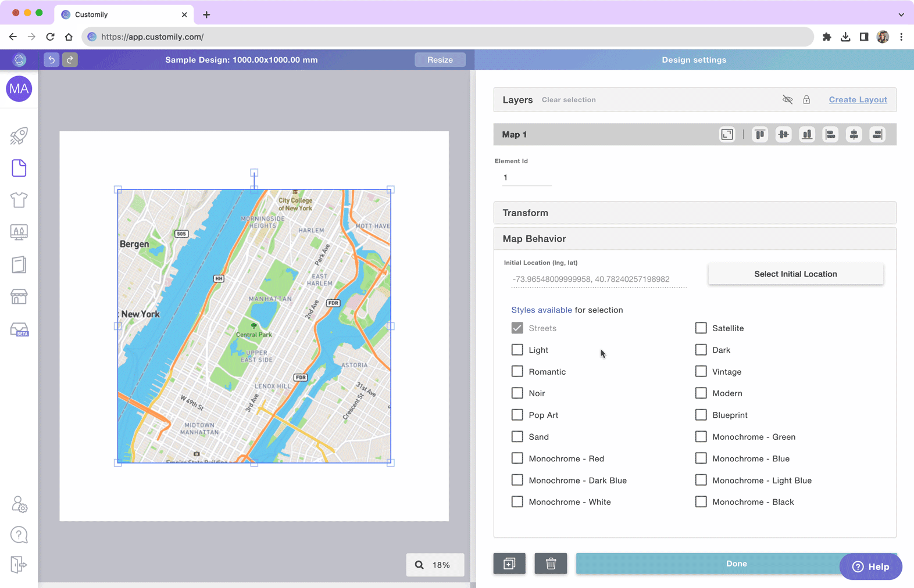Toggle layer visibility eye icon
914x588 pixels.
click(787, 100)
